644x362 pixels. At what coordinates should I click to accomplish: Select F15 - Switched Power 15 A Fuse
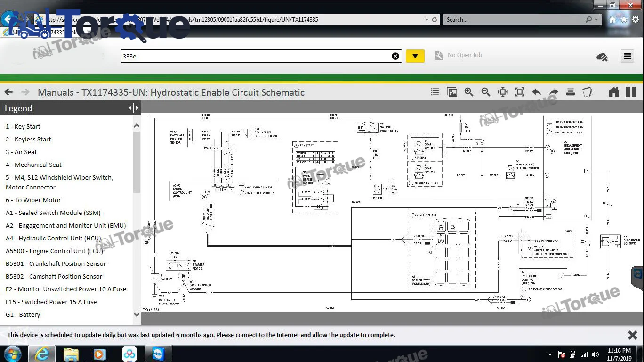pos(51,302)
